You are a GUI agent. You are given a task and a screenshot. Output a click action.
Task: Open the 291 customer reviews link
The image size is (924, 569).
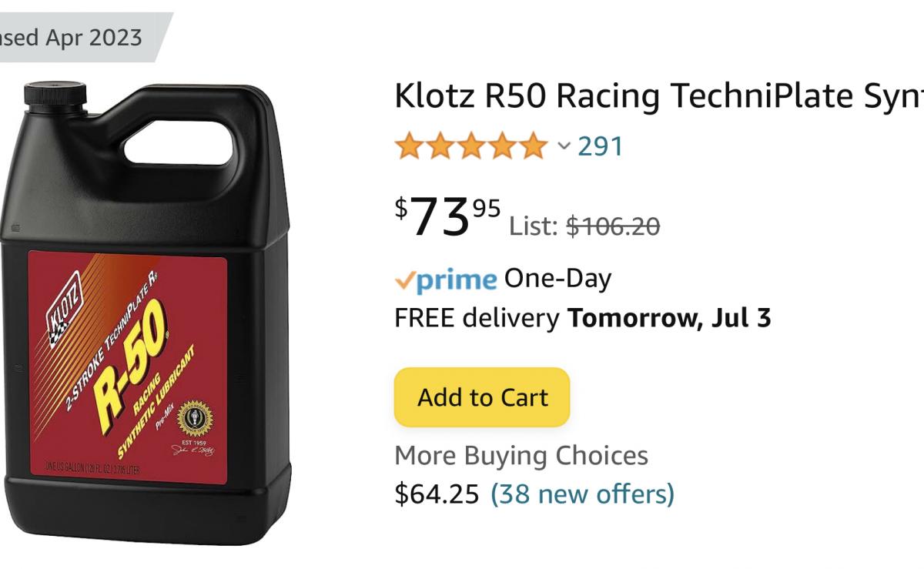coord(601,146)
